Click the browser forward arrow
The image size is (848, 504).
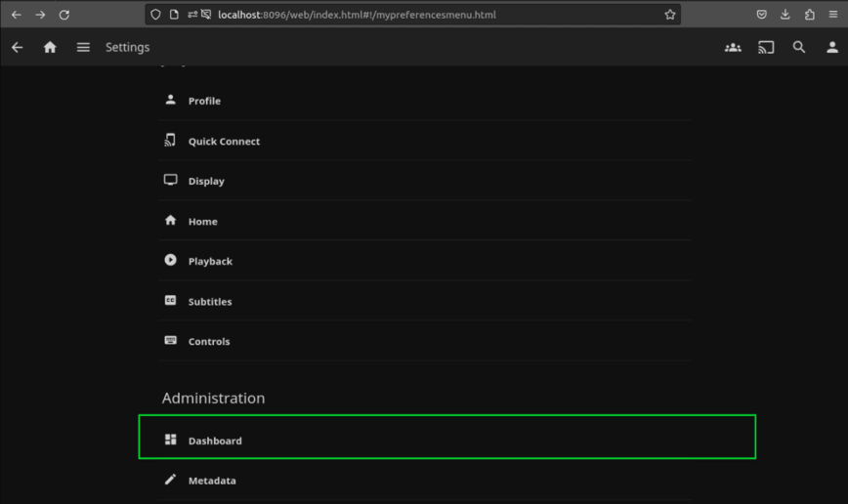(x=40, y=15)
